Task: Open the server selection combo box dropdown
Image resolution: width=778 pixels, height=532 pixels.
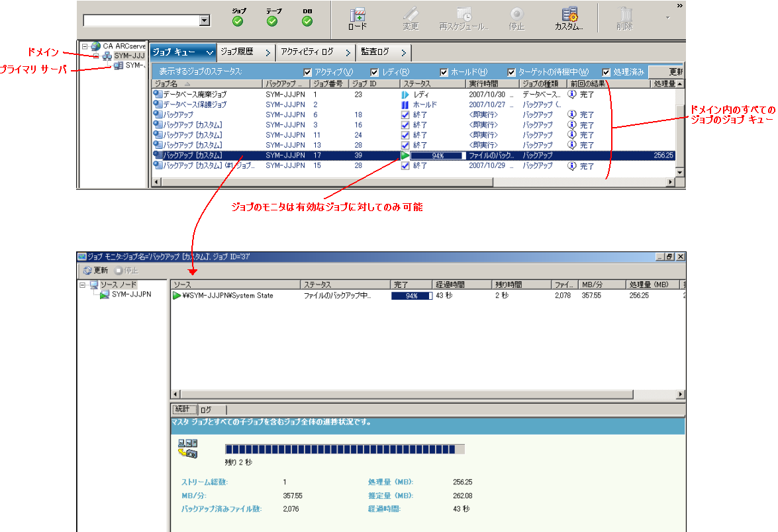Action: 205,21
